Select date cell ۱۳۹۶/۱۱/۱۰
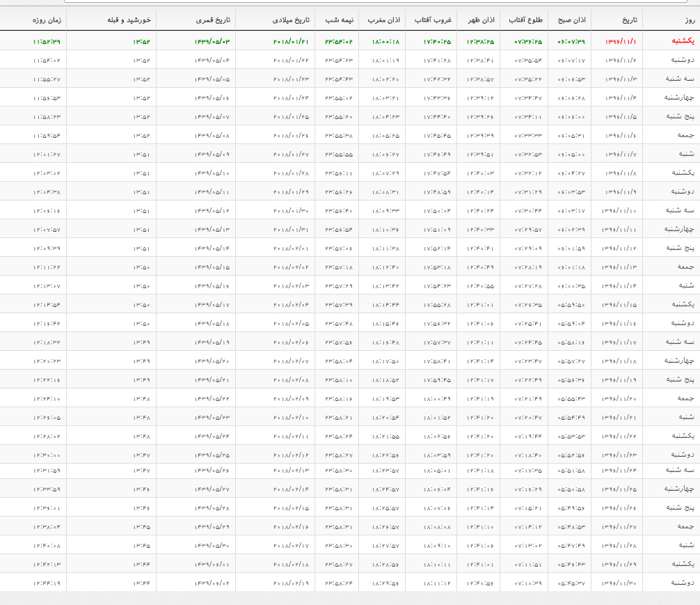 tap(619, 211)
